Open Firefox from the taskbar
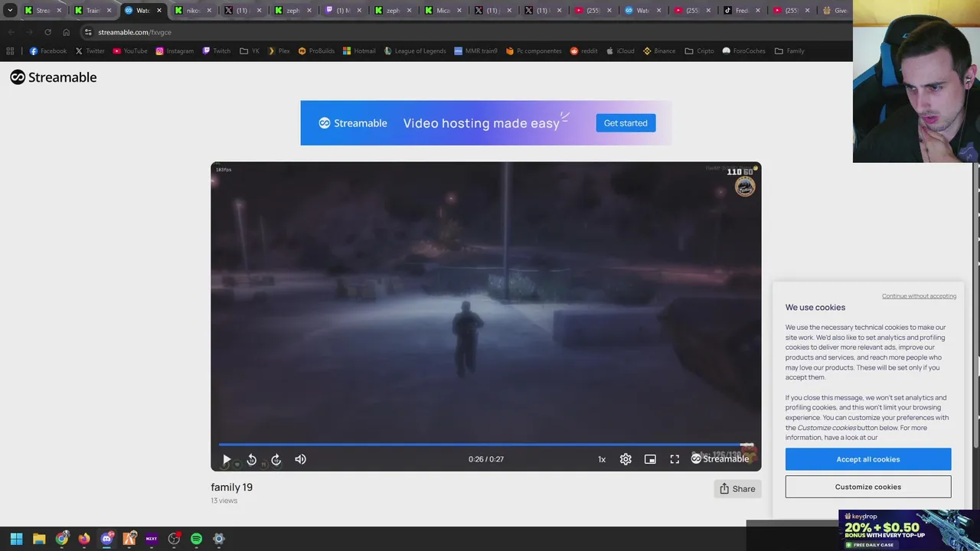The width and height of the screenshot is (980, 551). (x=84, y=539)
